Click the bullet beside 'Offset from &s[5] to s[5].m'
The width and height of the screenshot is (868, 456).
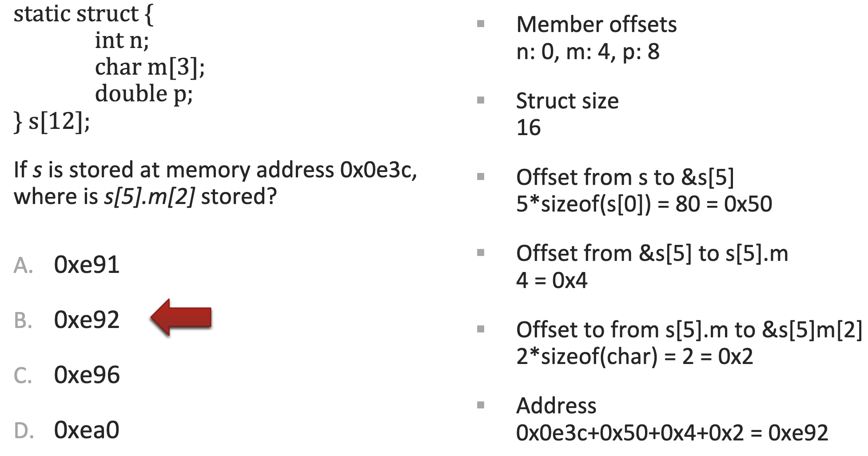480,253
